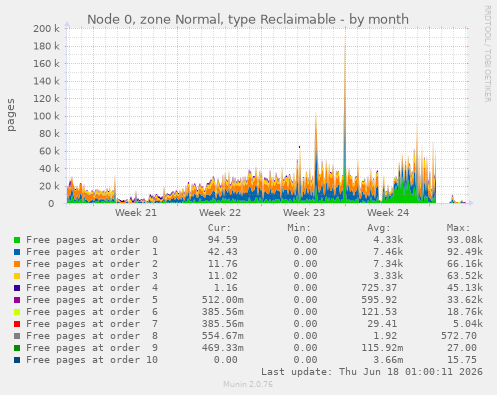Select 'Free pages at order 3' label
This screenshot has height=395, width=497.
(x=92, y=276)
